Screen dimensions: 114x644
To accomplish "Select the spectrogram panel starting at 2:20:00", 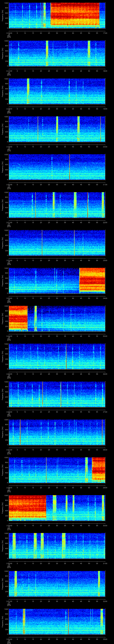I will pyautogui.click(x=57, y=167).
